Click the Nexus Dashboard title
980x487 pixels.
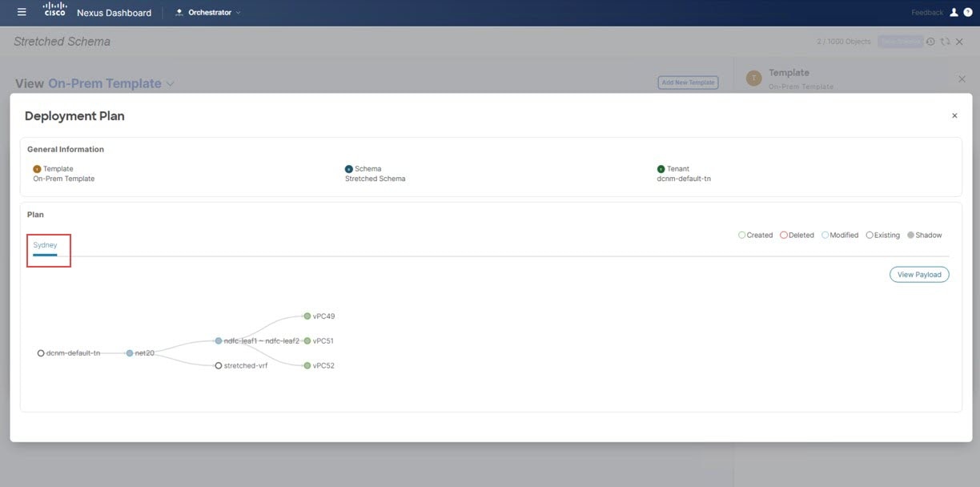114,13
